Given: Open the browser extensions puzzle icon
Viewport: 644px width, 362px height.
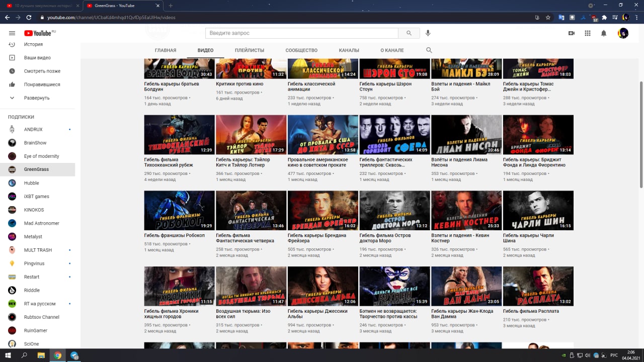Looking at the screenshot, I should click(x=604, y=17).
